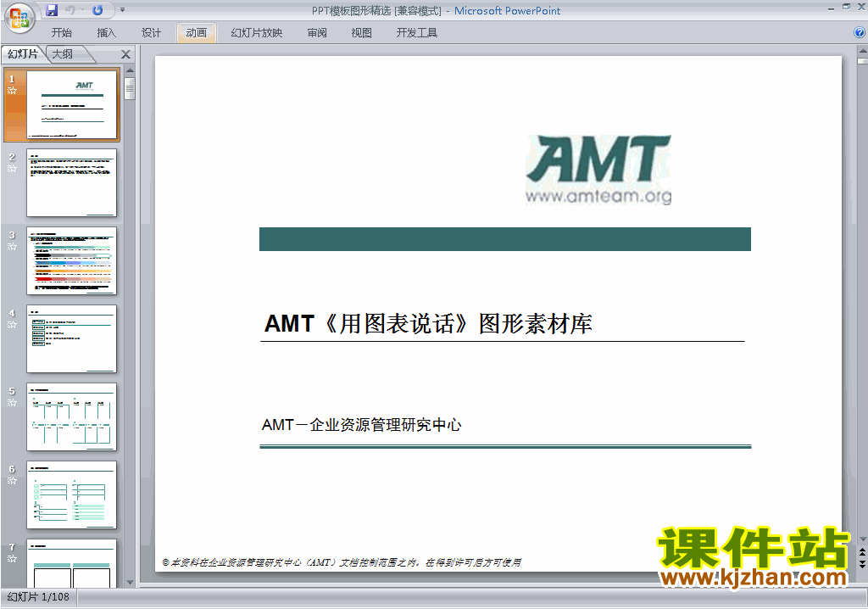Open the 幻灯片放映 ribbon tab
The height and width of the screenshot is (609, 868).
tap(256, 33)
